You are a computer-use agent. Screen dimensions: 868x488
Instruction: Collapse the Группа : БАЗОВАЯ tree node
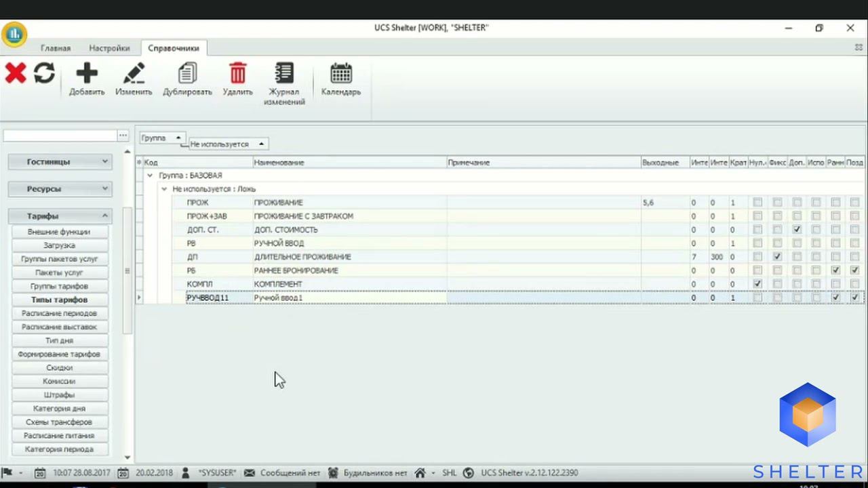coord(150,176)
